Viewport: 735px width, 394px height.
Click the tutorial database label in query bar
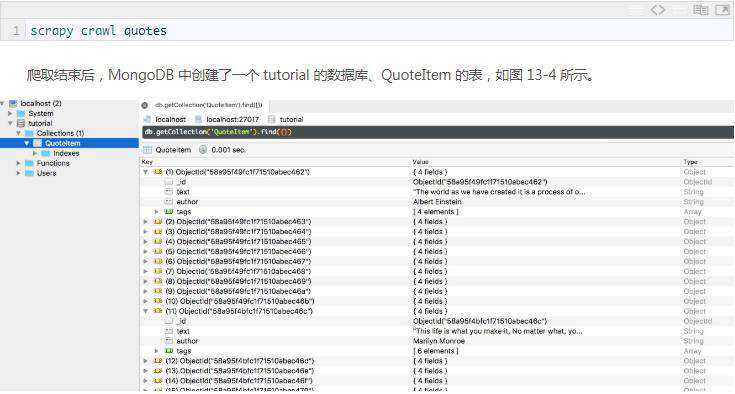pos(291,119)
